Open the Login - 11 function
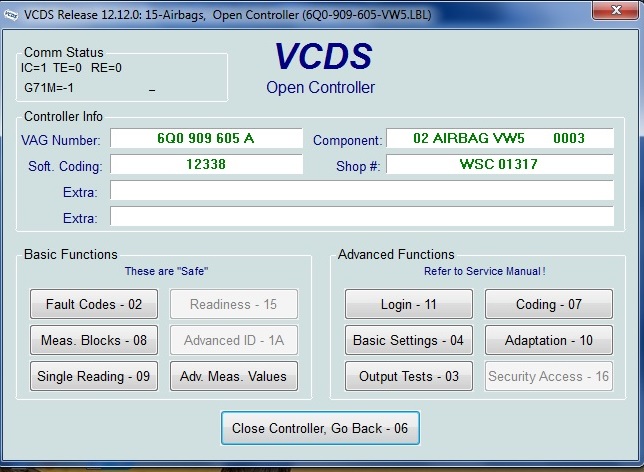The width and height of the screenshot is (644, 472). point(409,304)
